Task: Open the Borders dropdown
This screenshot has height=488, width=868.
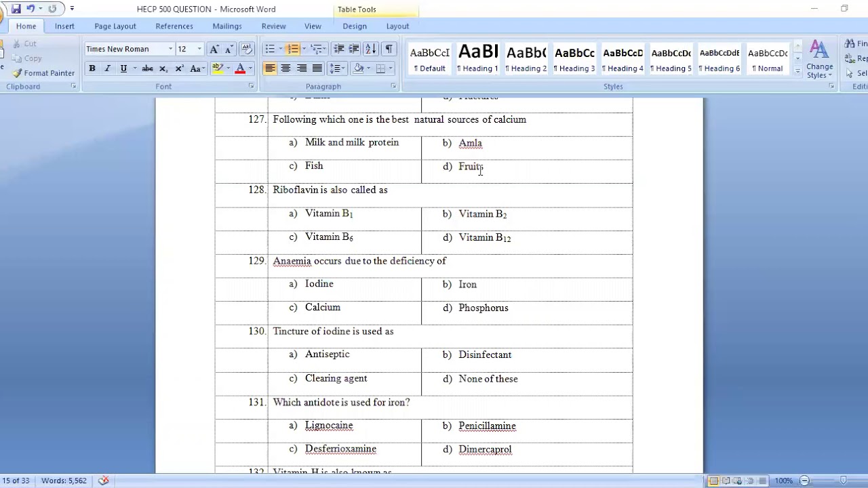Action: point(390,68)
